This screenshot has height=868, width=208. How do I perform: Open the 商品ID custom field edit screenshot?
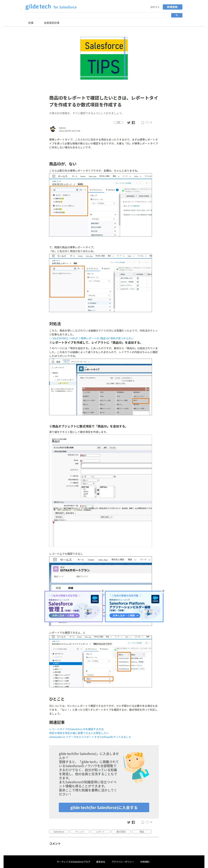(100, 491)
